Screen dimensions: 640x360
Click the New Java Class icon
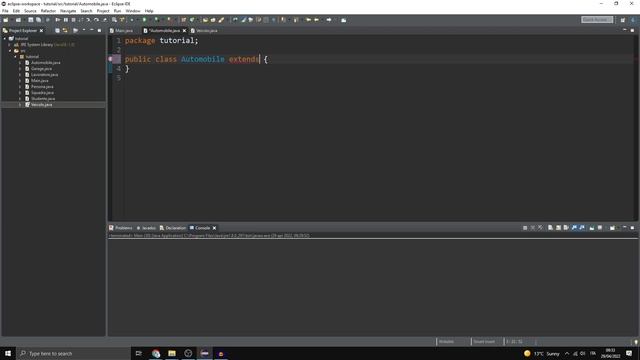(192, 20)
